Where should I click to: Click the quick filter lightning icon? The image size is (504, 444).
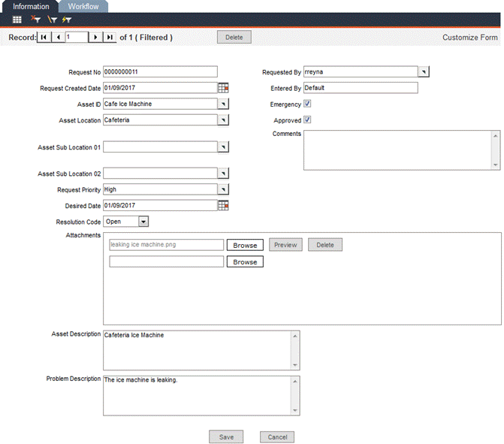point(67,20)
